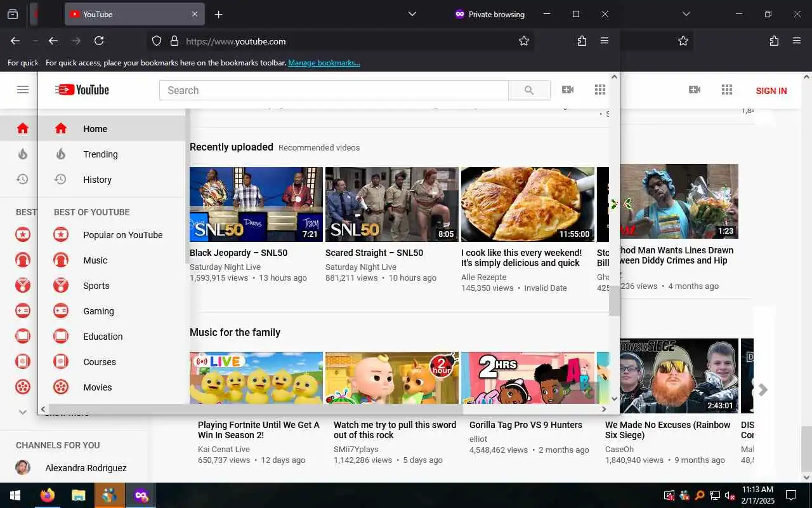Open the LIVE yellow ducks thumbnail

click(x=256, y=378)
